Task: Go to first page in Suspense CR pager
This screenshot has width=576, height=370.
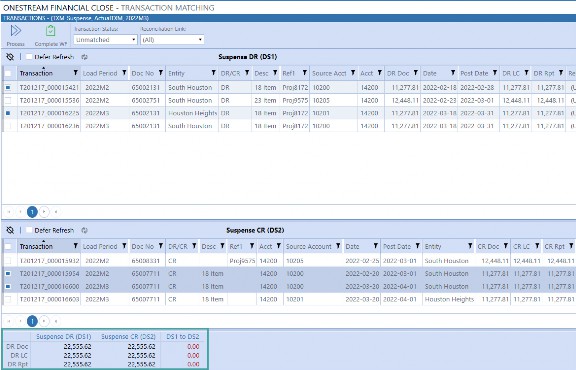Action: 9,321
